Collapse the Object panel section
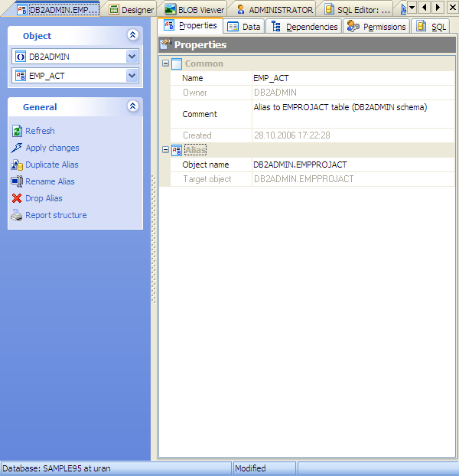 point(132,35)
